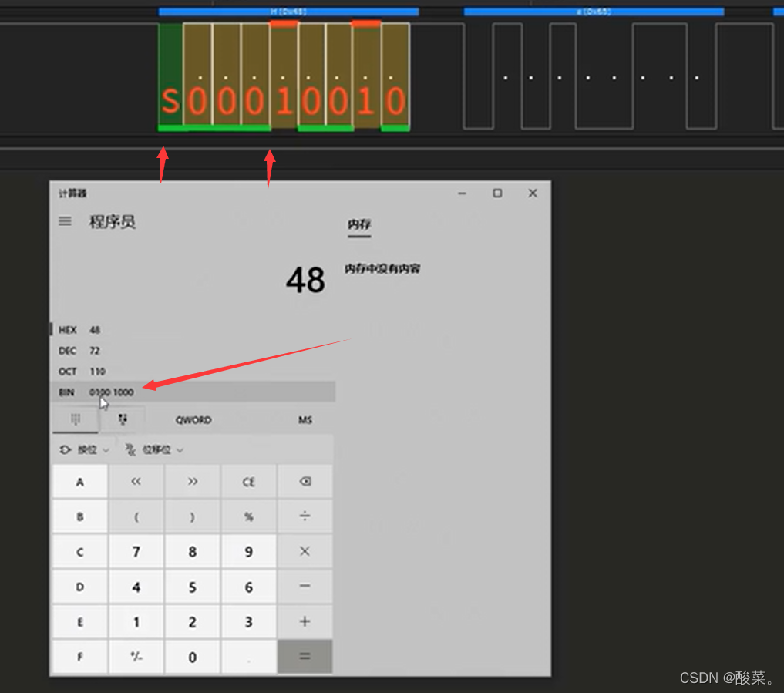The width and height of the screenshot is (784, 693).
Task: Toggle the QWORD word size
Action: click(193, 420)
